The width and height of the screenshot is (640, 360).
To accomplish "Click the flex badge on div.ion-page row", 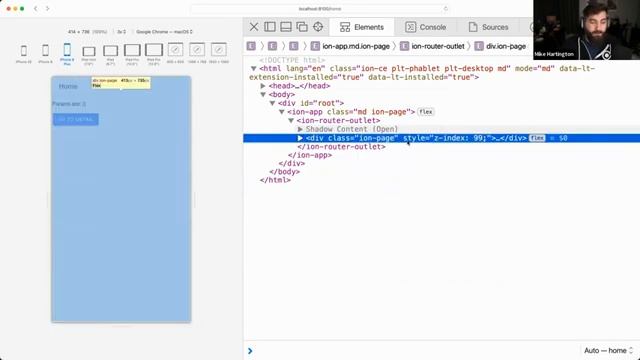I will (x=537, y=138).
